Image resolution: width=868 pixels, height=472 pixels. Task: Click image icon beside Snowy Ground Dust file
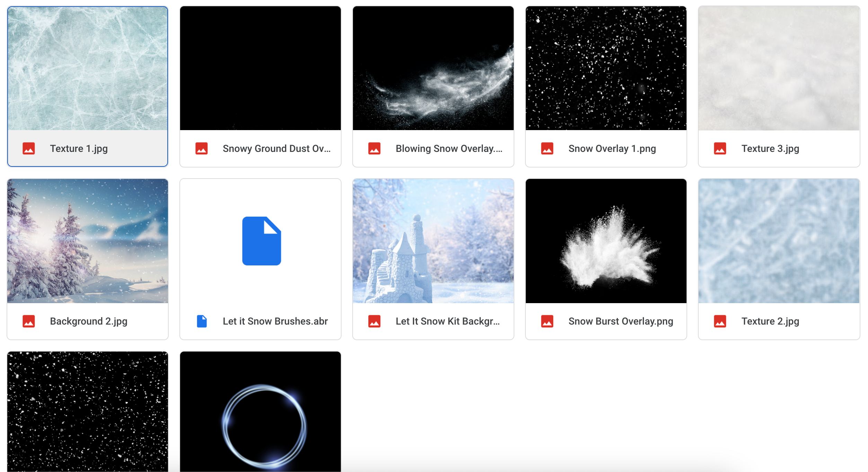[x=202, y=148]
